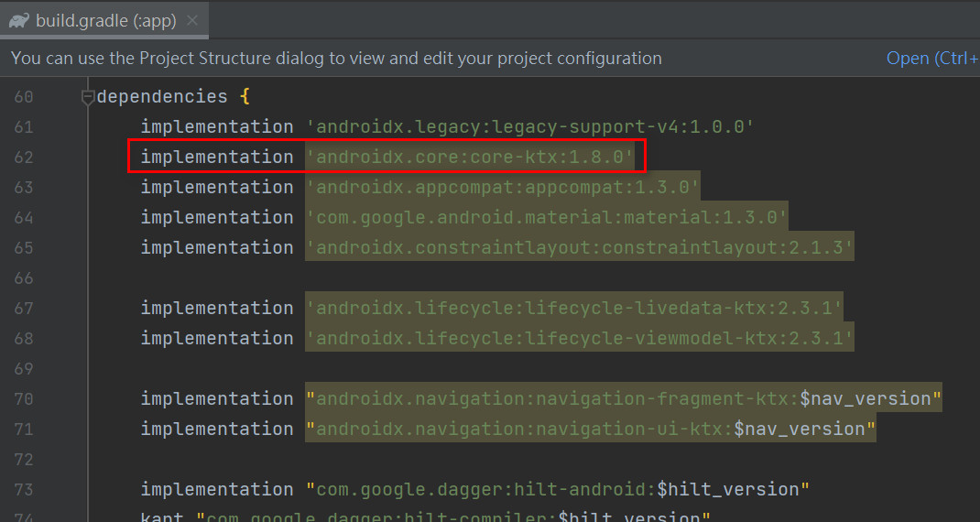Click the lifecycle-viewmodel-ktx:2.3.1 dependency string

(580, 338)
